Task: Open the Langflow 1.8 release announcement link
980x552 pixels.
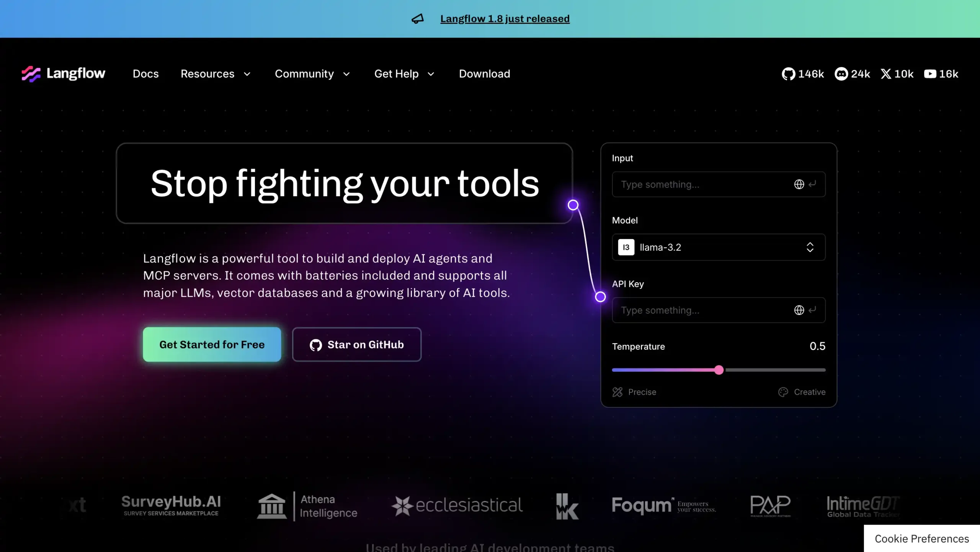Action: click(505, 18)
